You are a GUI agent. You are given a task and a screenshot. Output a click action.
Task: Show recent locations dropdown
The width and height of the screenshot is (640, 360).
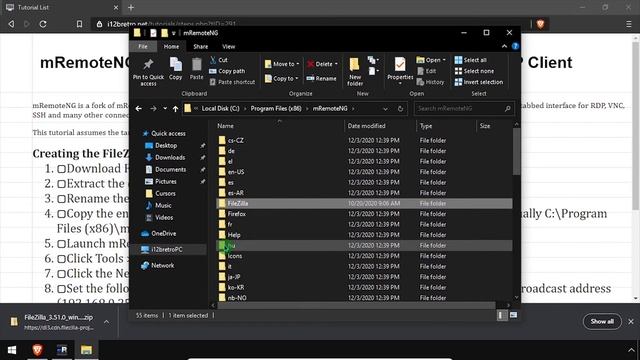tap(165, 109)
